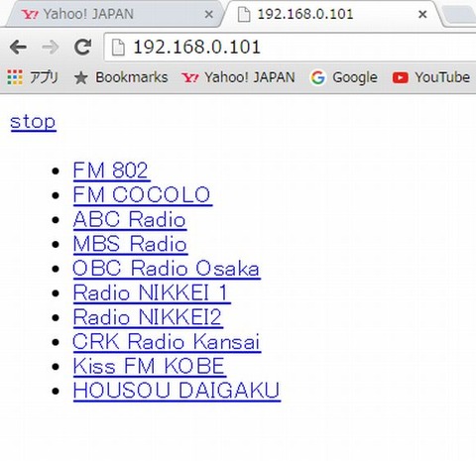
Task: Play the FM COCOLO station
Action: [x=143, y=195]
